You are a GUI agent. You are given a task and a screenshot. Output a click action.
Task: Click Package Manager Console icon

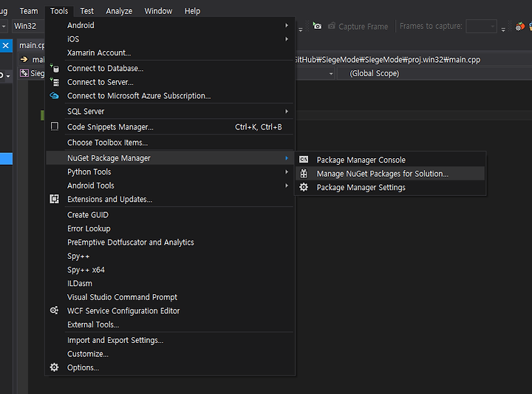click(x=304, y=160)
